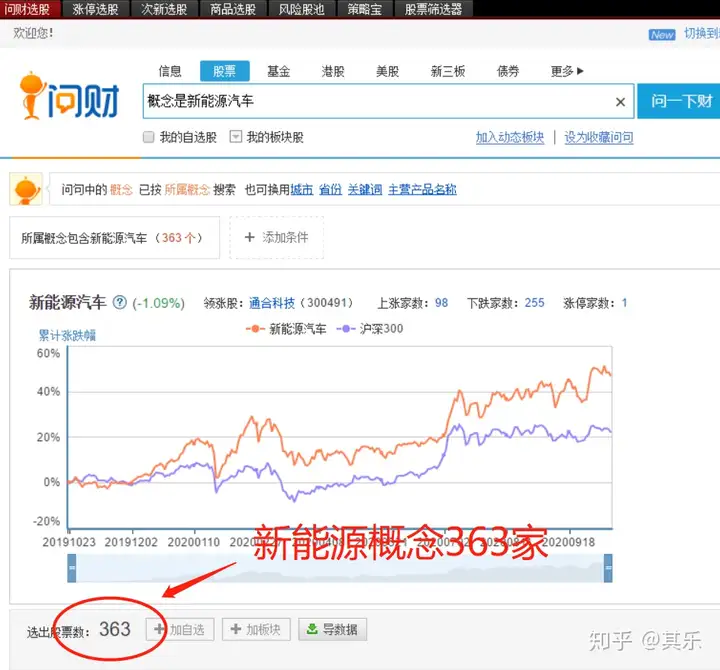Image resolution: width=720 pixels, height=670 pixels.
Task: Open 次新选股 in the top navigation
Action: pos(164,9)
